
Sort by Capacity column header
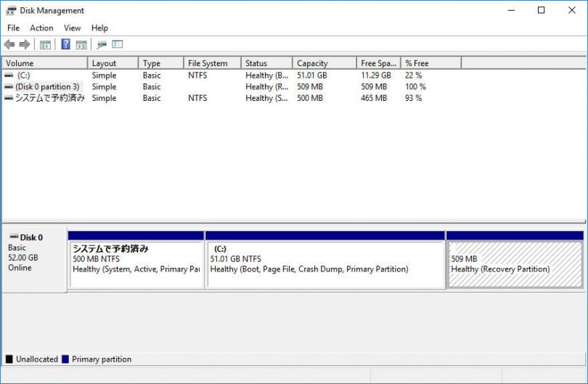click(324, 63)
